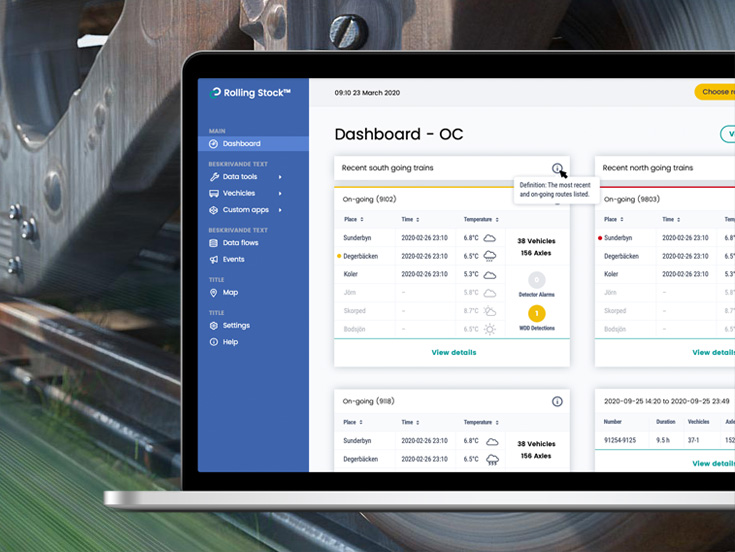Select Sunderbyn row in On-going (9118)

click(420, 440)
